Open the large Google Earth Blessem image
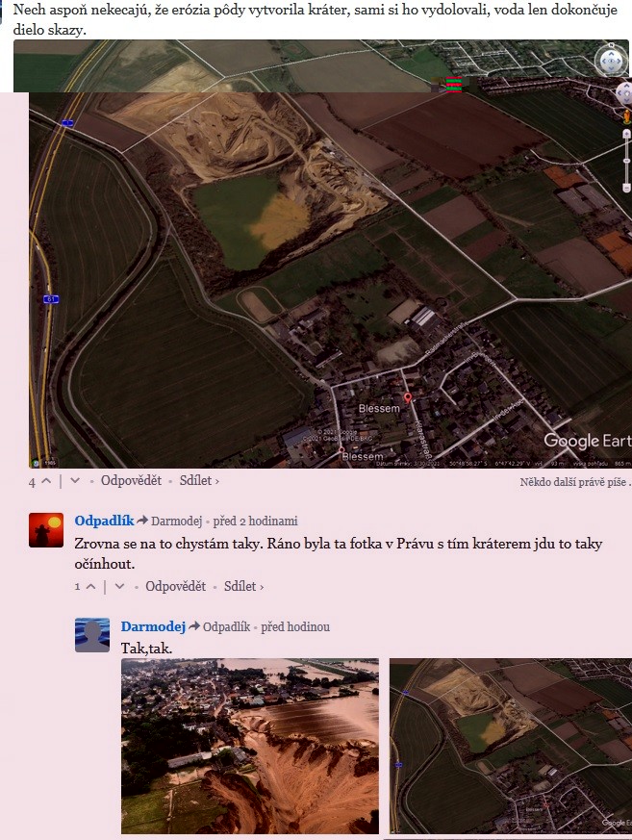The height and width of the screenshot is (840, 632). [330, 280]
